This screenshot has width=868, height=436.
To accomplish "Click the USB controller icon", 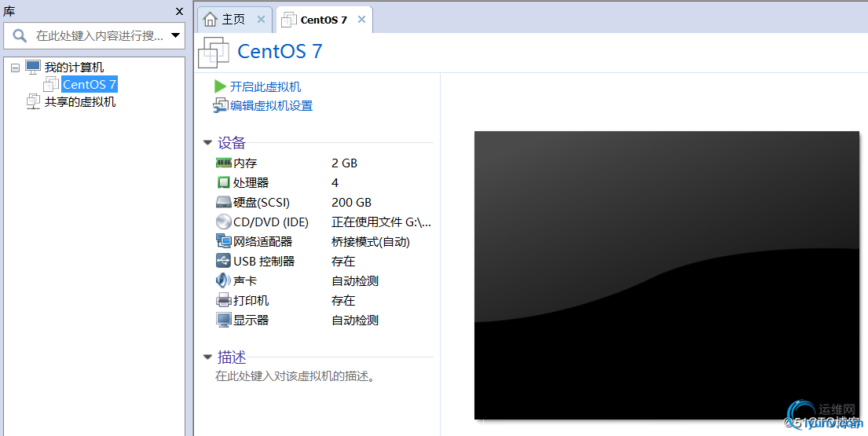I will point(223,261).
